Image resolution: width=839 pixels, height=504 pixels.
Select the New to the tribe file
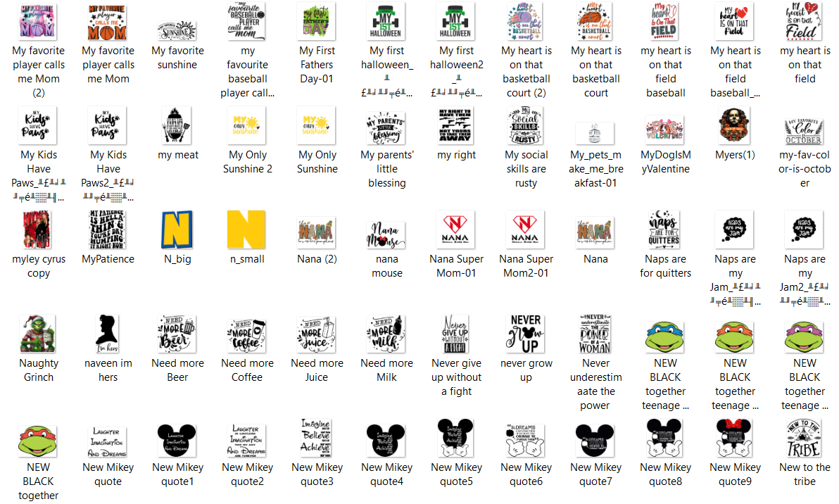[803, 438]
